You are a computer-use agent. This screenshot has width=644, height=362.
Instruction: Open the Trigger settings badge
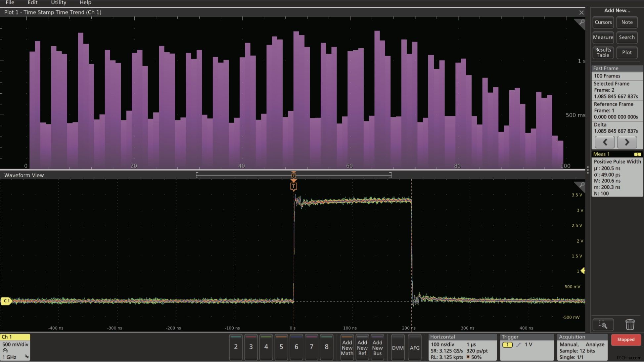tap(527, 347)
